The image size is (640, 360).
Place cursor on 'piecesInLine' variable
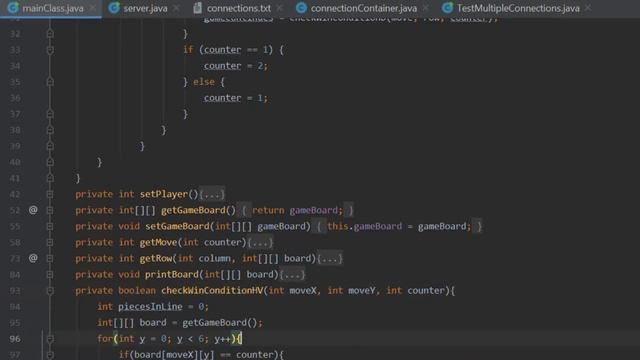pos(150,307)
